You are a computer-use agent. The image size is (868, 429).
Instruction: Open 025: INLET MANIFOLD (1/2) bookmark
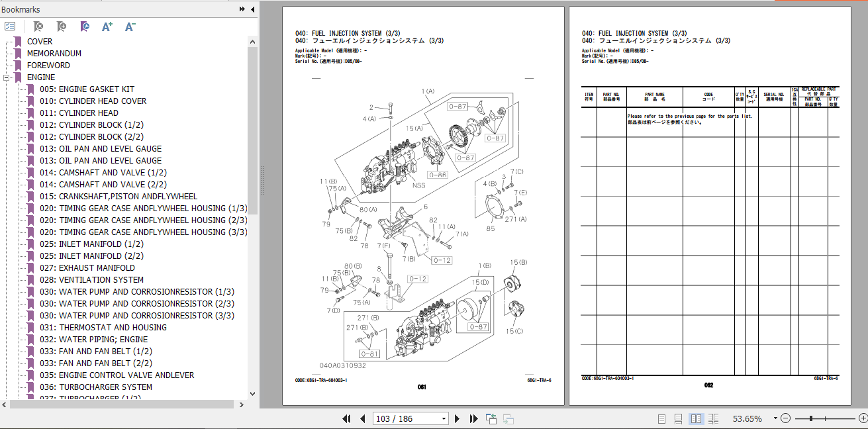point(91,244)
